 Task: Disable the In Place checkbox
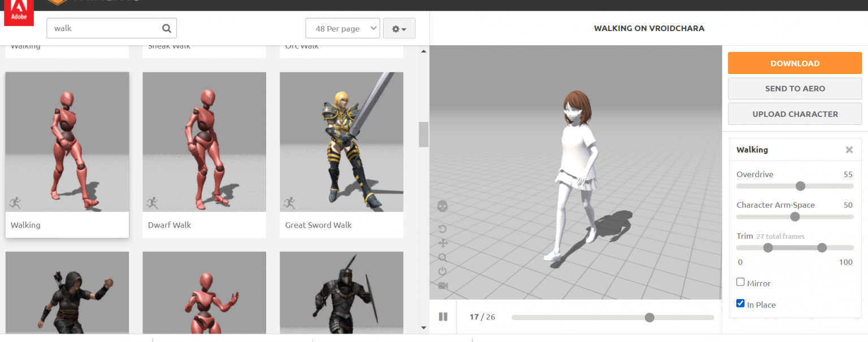tap(740, 303)
